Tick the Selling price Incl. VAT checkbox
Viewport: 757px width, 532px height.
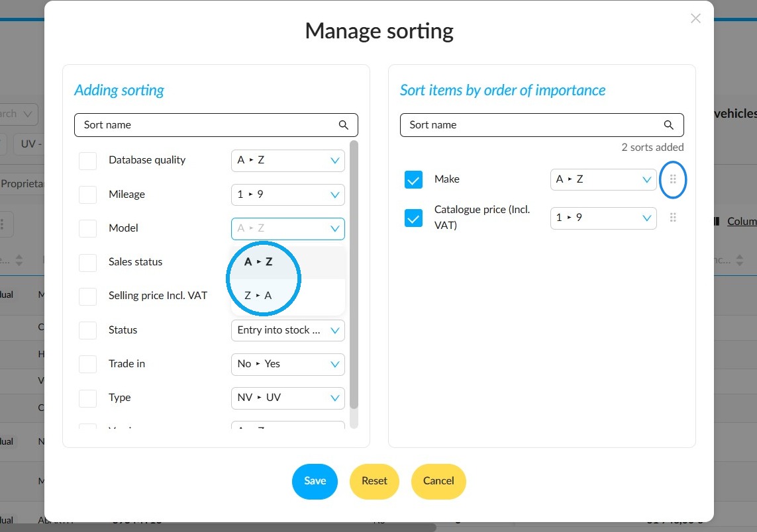coord(88,296)
